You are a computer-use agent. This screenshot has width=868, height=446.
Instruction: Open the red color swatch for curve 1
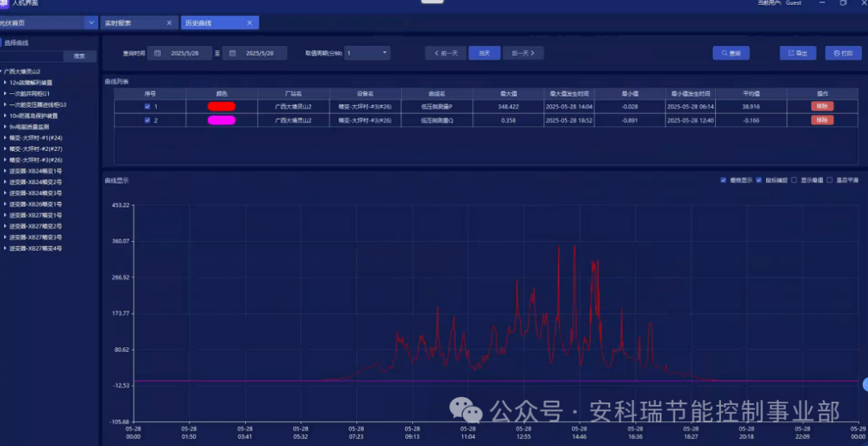[222, 106]
